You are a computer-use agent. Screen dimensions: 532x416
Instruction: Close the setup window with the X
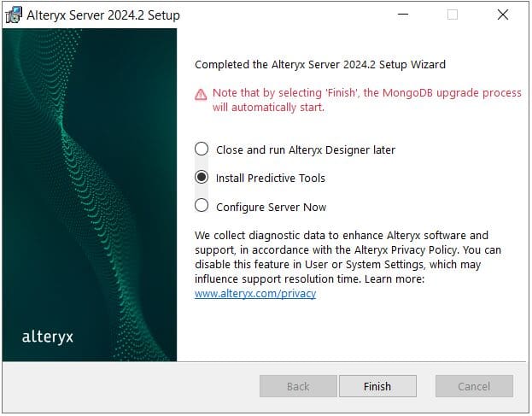(x=502, y=15)
